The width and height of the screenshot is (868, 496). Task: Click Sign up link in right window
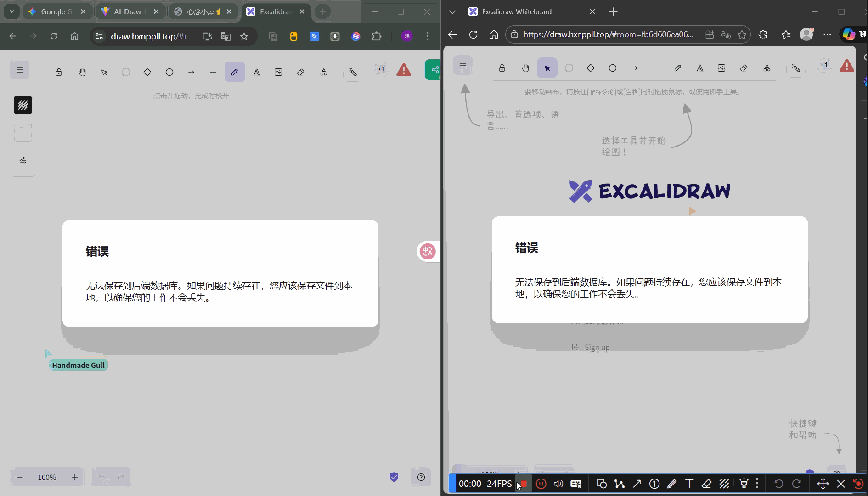point(591,347)
